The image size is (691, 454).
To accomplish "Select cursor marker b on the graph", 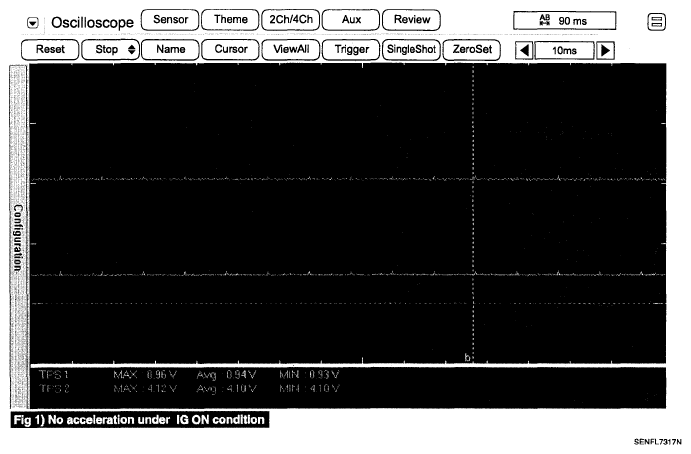I will pyautogui.click(x=467, y=356).
